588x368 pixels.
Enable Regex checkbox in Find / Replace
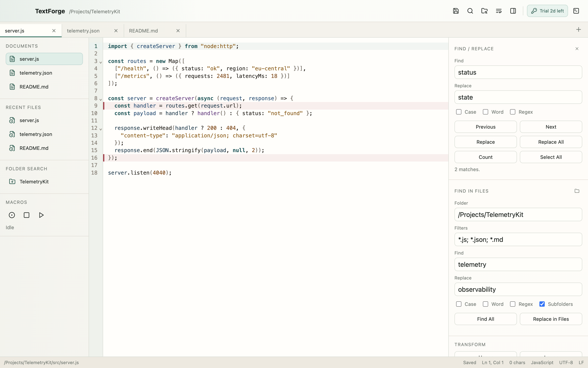pos(513,112)
